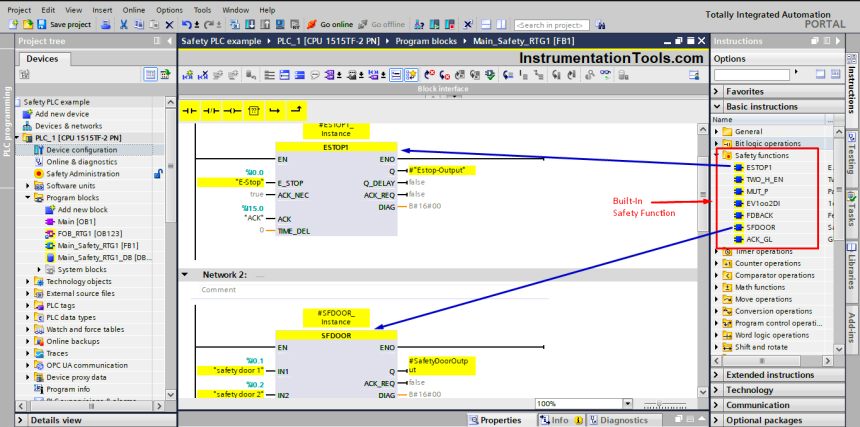Click the split editor vertically icon

pos(501,25)
